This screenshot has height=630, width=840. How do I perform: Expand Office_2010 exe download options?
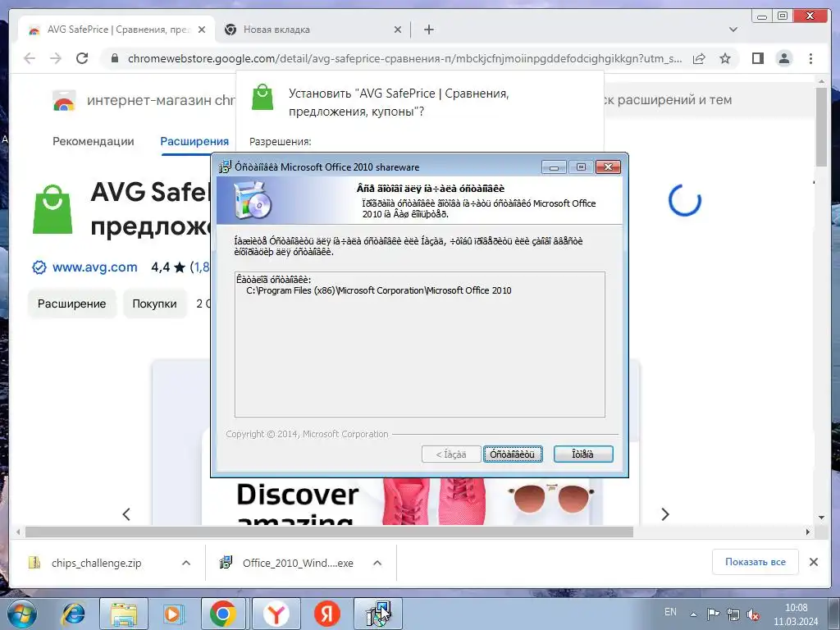(x=377, y=563)
